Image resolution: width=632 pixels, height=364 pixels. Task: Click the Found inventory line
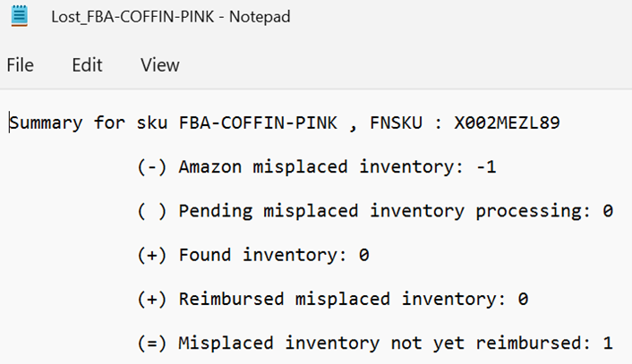(253, 255)
